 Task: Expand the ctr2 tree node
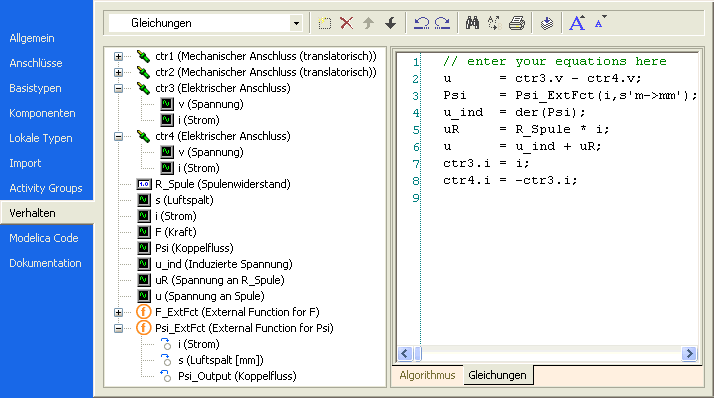pos(118,72)
